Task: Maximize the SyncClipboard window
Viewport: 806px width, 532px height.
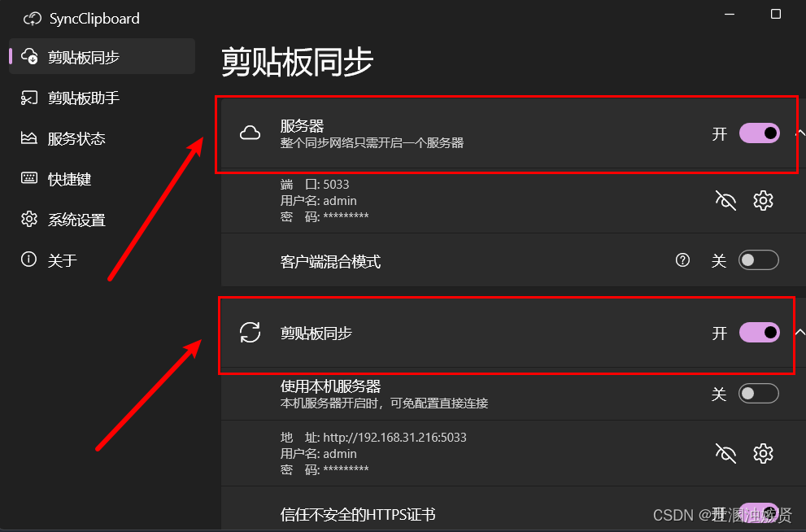Action: point(776,14)
